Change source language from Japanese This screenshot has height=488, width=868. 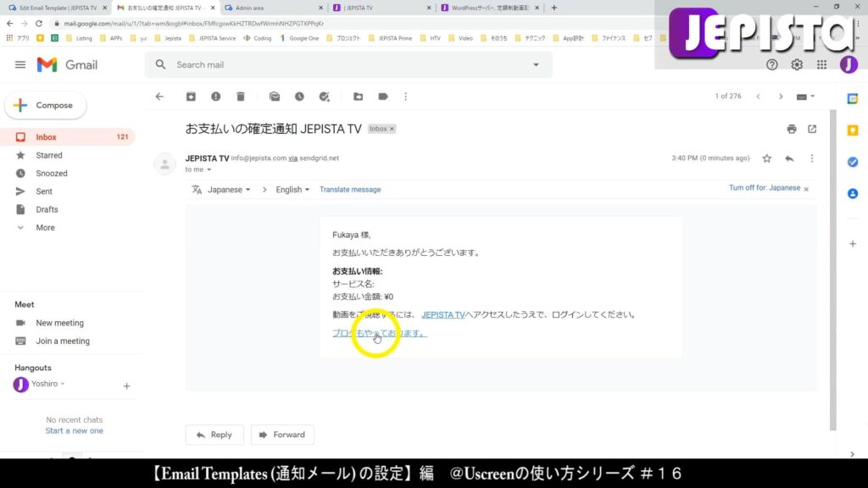[x=229, y=189]
